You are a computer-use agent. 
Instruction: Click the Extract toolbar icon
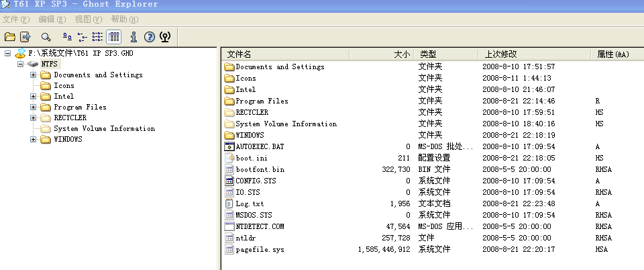click(x=26, y=37)
